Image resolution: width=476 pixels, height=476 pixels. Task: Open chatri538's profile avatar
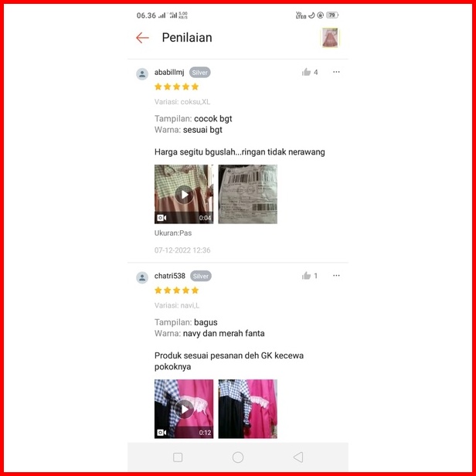point(142,277)
